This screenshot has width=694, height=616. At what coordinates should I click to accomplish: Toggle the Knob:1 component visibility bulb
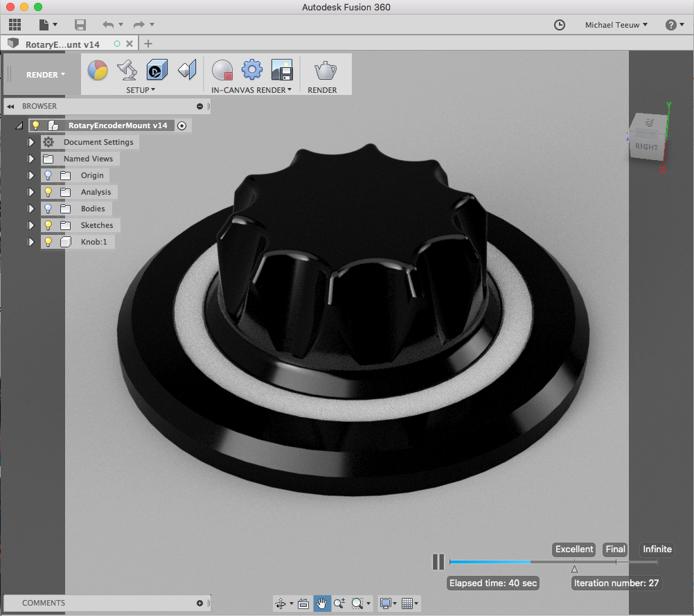(x=48, y=242)
